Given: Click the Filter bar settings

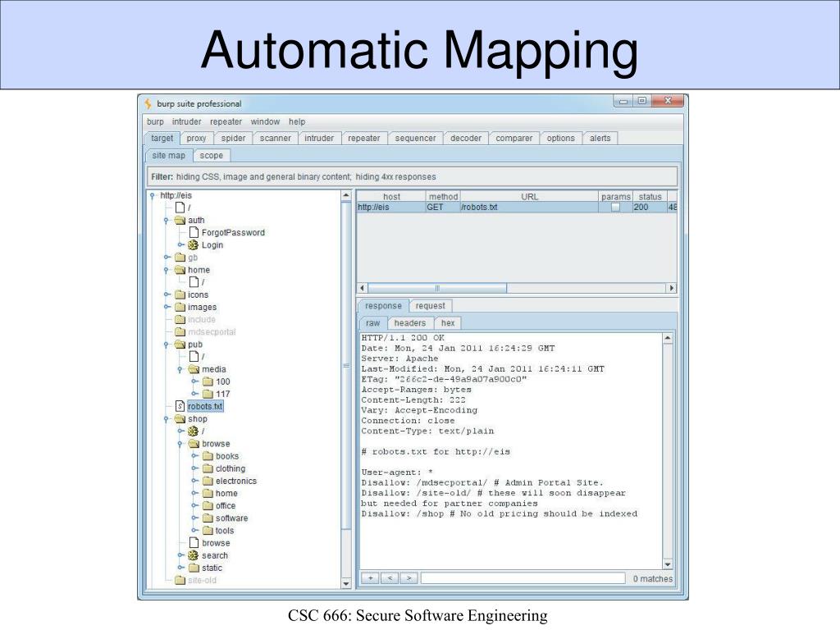Looking at the screenshot, I should point(412,176).
